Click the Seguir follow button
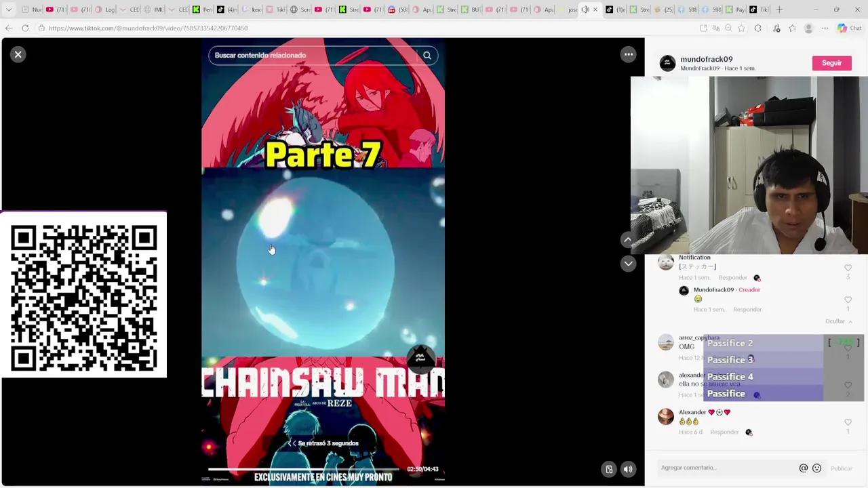The height and width of the screenshot is (488, 868). pyautogui.click(x=831, y=63)
